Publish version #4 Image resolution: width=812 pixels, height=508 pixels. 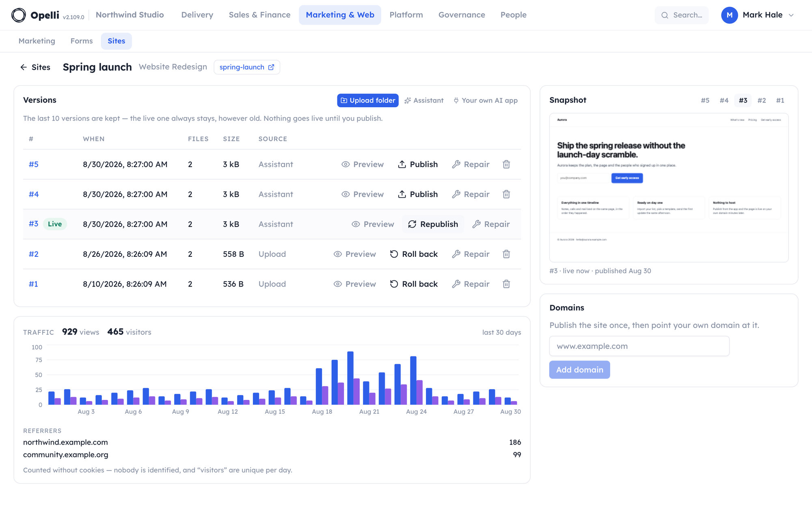click(x=418, y=194)
